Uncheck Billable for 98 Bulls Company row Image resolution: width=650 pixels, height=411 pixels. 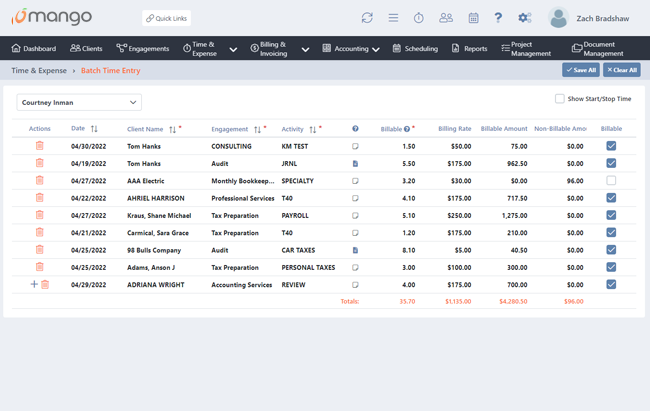tap(611, 250)
